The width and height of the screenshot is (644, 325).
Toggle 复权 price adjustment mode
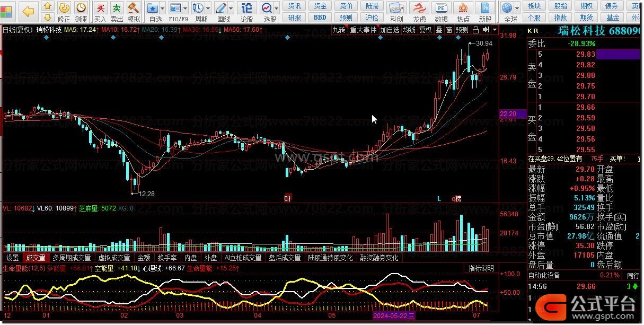(x=425, y=30)
